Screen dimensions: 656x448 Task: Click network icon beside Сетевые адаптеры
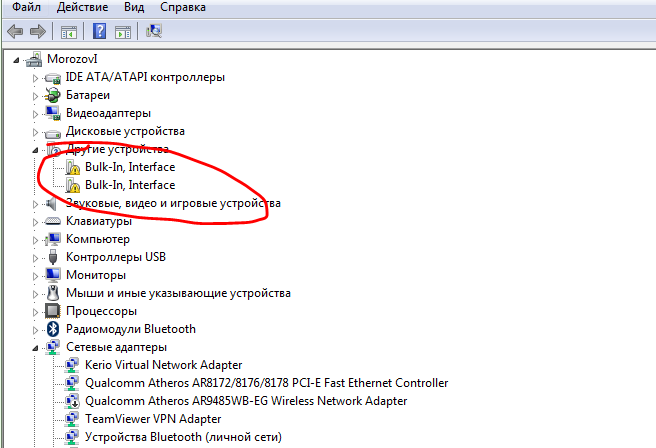point(53,347)
